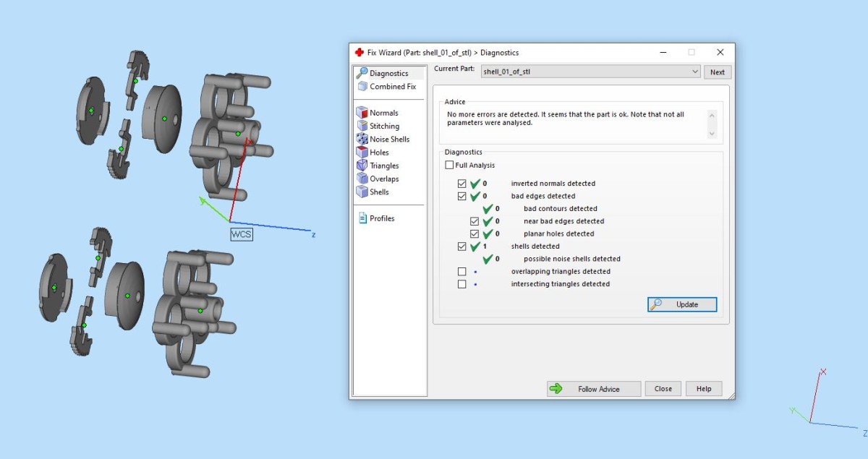This screenshot has width=868, height=459.
Task: Check the intersecting triangles detected box
Action: pos(462,284)
